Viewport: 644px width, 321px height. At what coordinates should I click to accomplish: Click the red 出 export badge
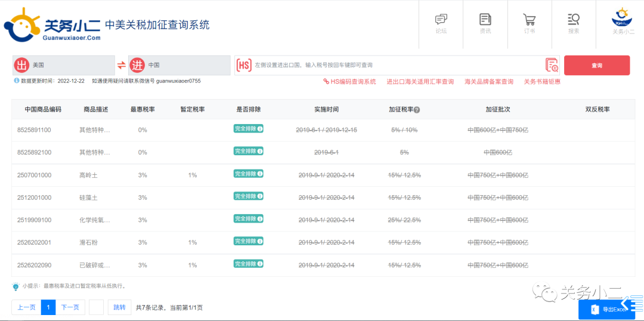[x=22, y=66]
